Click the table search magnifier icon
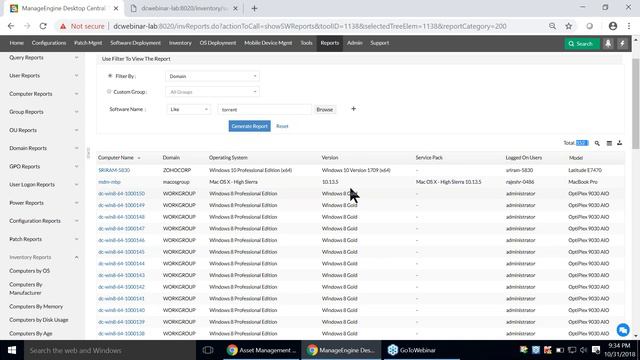This screenshot has width=640, height=360. point(597,143)
